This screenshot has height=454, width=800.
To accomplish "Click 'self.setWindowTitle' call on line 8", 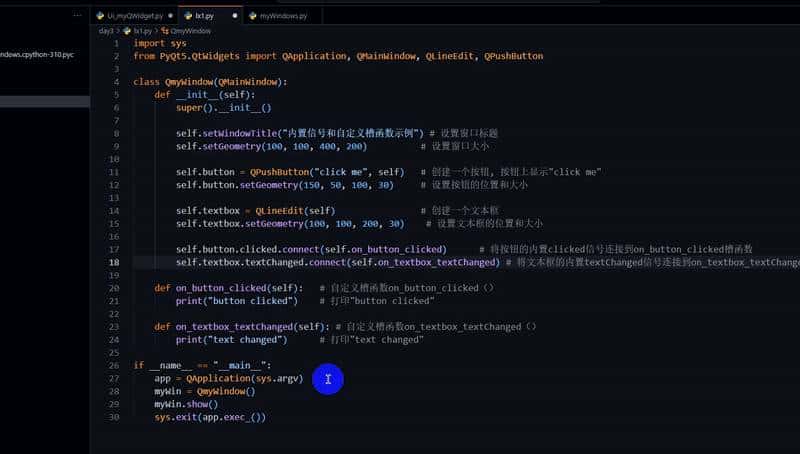I will click(x=227, y=134).
